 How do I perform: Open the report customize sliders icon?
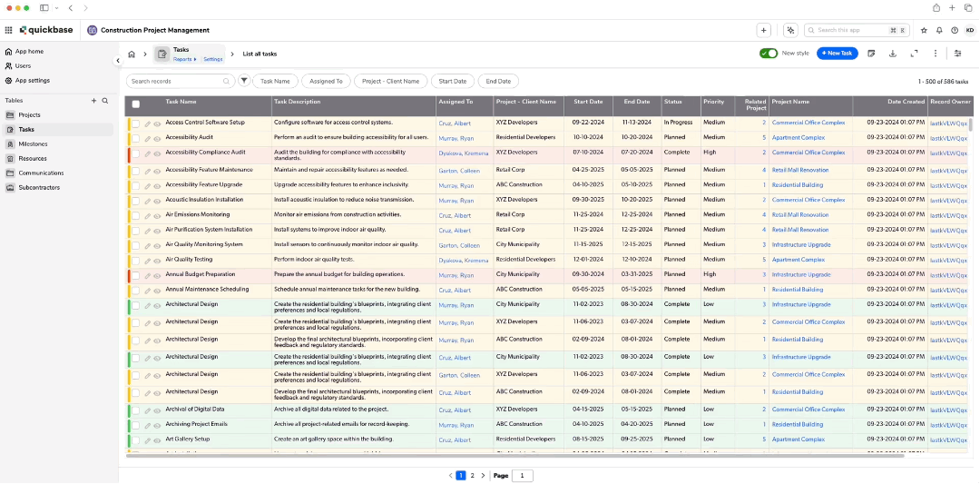(957, 54)
